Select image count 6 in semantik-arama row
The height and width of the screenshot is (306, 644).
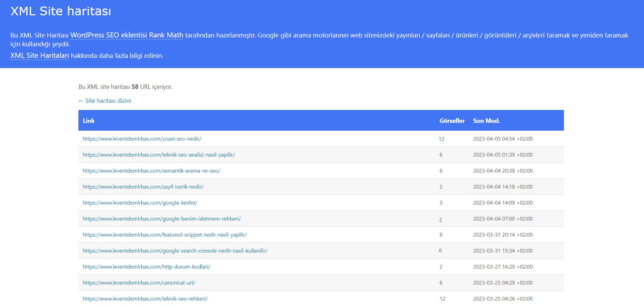[441, 171]
